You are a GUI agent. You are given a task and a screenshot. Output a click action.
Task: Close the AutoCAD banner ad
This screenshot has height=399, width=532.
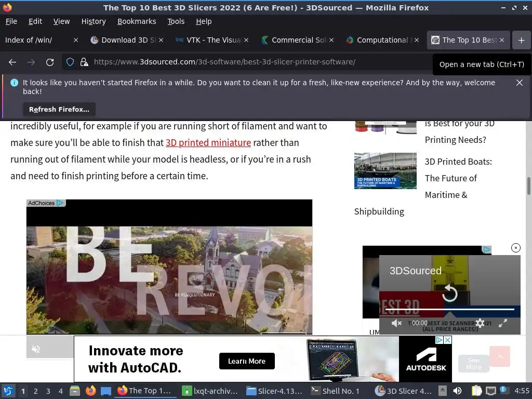coord(447,340)
